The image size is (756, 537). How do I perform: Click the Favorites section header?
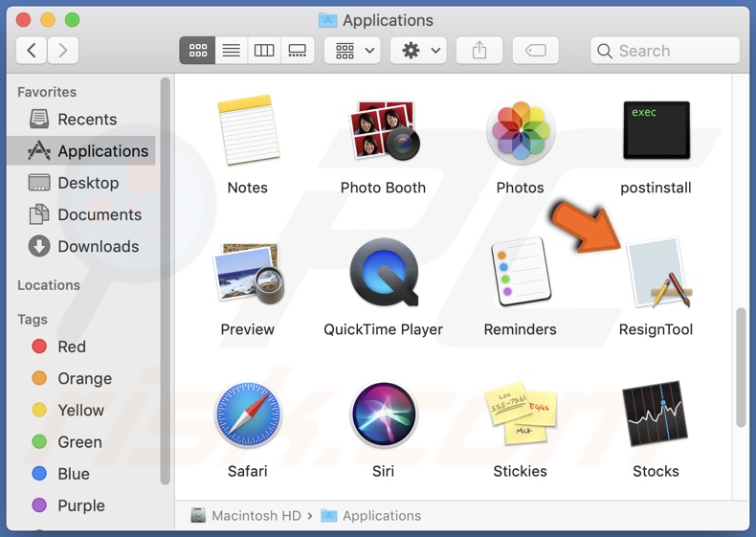[47, 92]
